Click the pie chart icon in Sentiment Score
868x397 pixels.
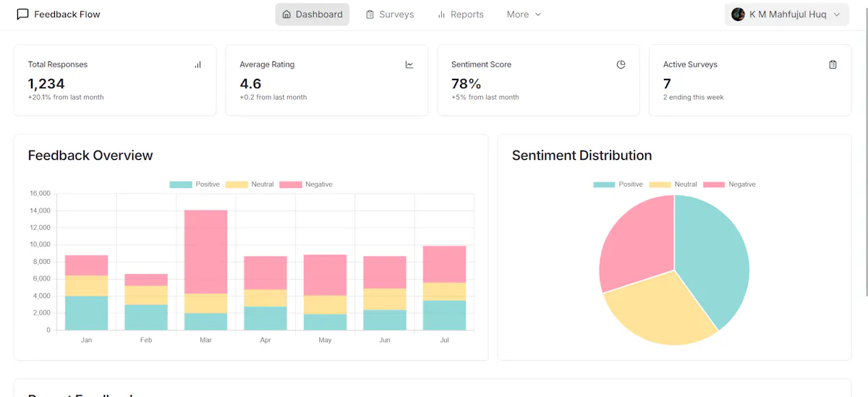coord(621,64)
